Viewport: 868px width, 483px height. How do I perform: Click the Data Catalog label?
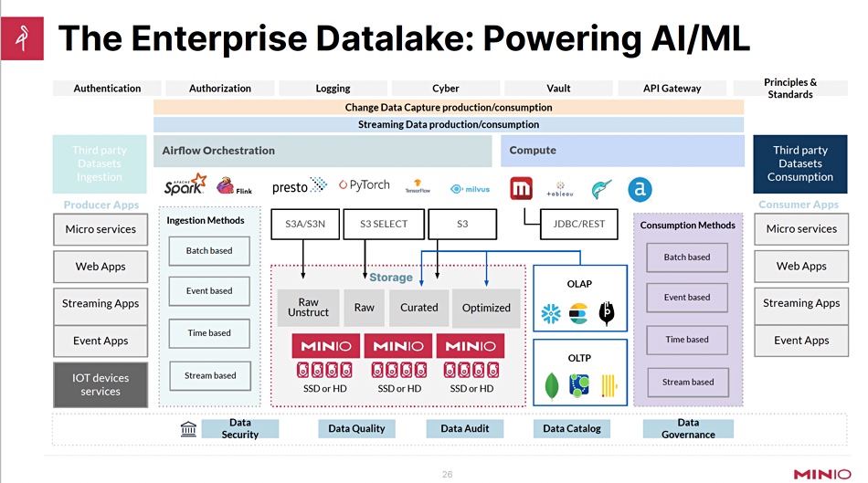572,429
